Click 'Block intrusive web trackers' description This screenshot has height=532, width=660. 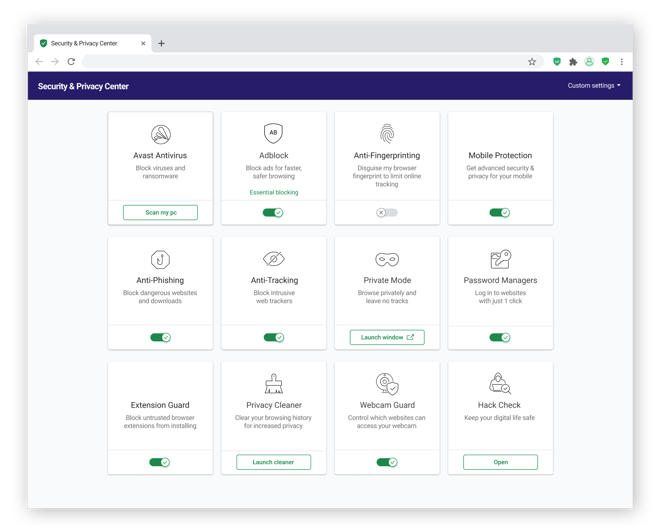(x=274, y=297)
